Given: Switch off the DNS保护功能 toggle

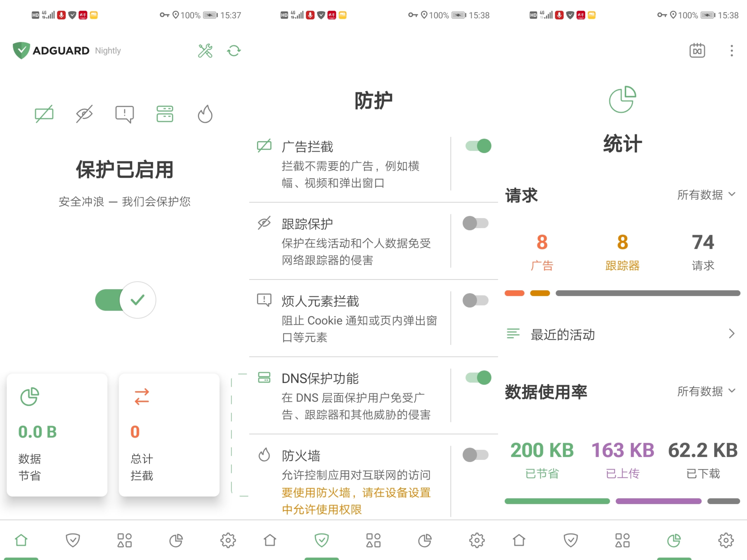Looking at the screenshot, I should (x=478, y=377).
